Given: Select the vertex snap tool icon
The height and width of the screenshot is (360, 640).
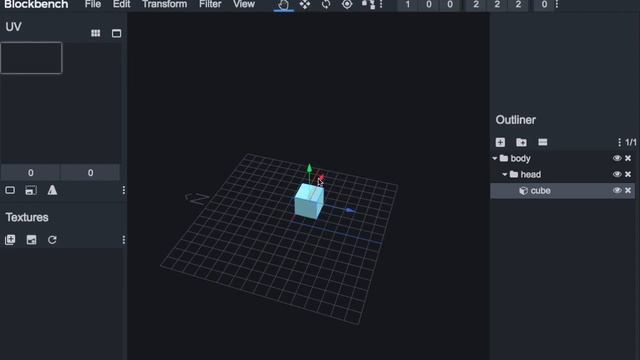Looking at the screenshot, I should click(368, 4).
